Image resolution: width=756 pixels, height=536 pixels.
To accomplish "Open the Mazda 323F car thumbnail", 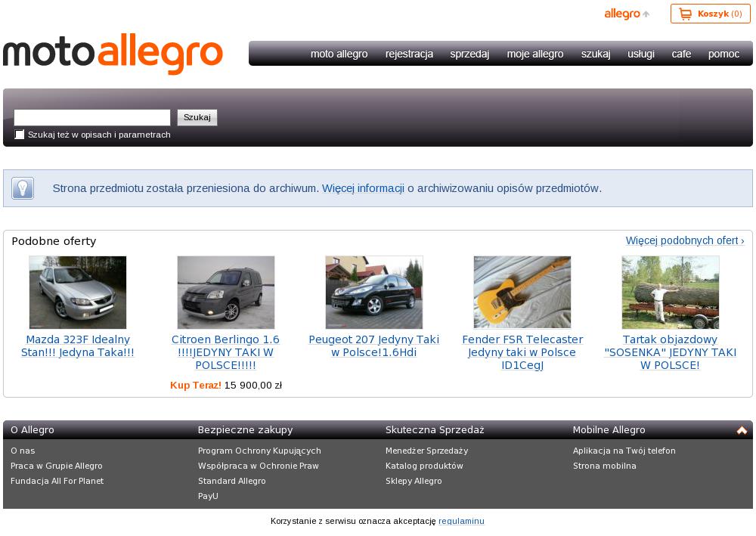I will pyautogui.click(x=78, y=293).
